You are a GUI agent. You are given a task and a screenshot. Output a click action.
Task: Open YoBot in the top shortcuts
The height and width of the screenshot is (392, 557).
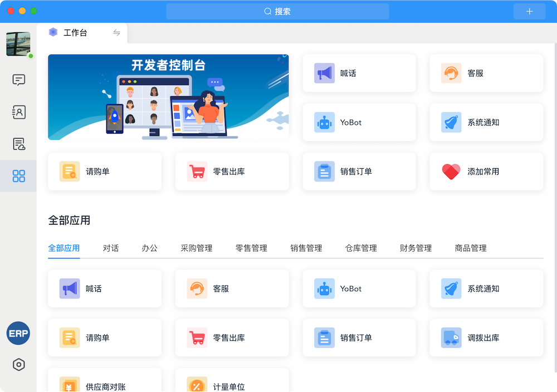coord(359,122)
